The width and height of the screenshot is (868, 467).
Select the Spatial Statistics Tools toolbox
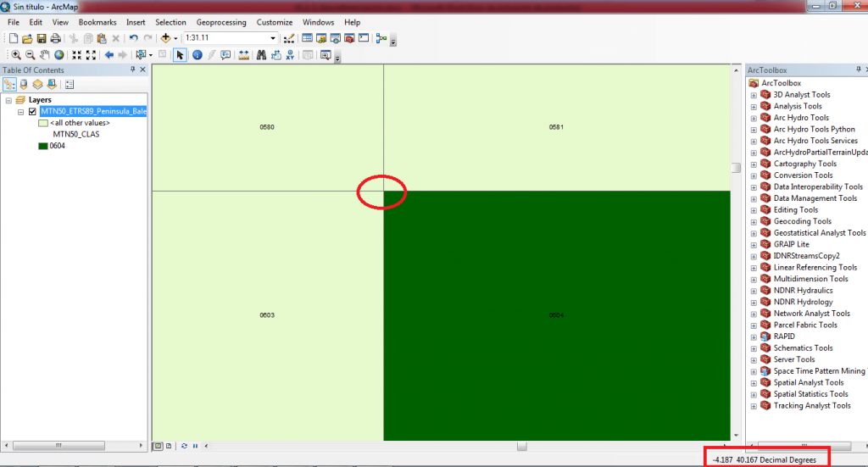coord(810,394)
